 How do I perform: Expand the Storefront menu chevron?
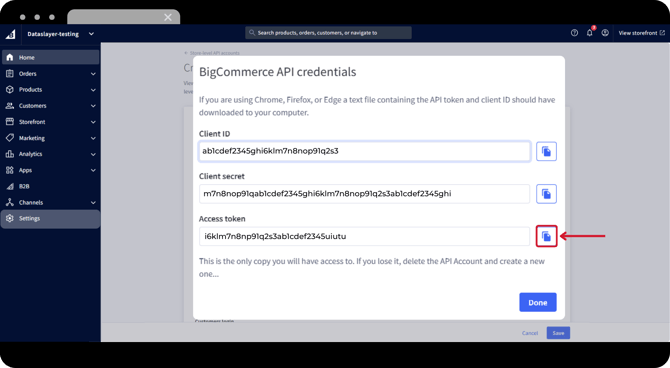tap(93, 122)
